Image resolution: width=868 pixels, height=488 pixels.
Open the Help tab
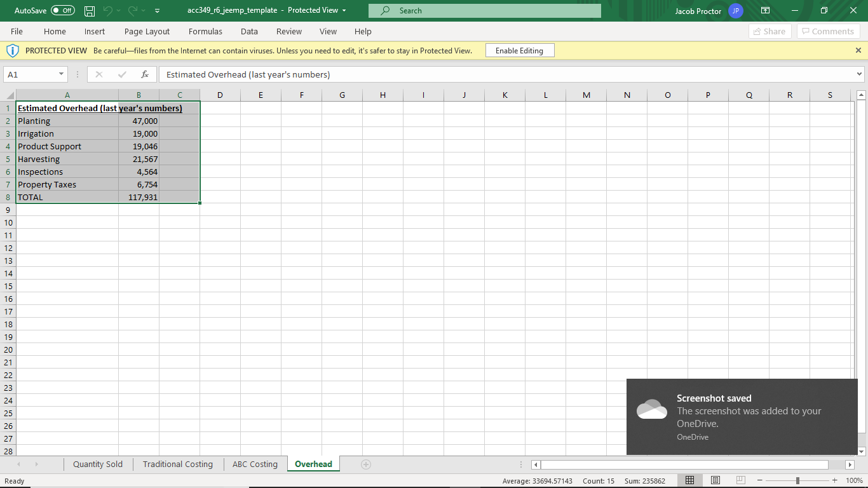pyautogui.click(x=363, y=31)
